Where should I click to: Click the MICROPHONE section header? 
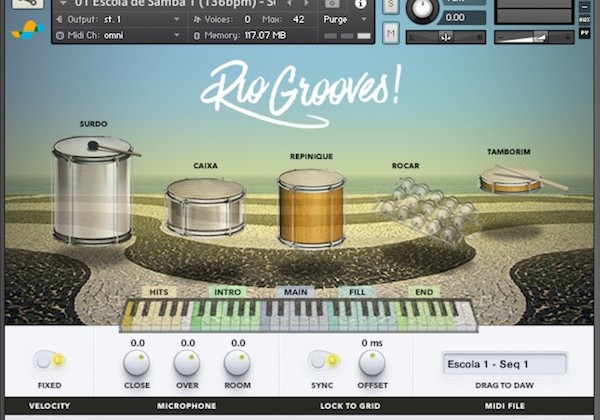(x=187, y=406)
